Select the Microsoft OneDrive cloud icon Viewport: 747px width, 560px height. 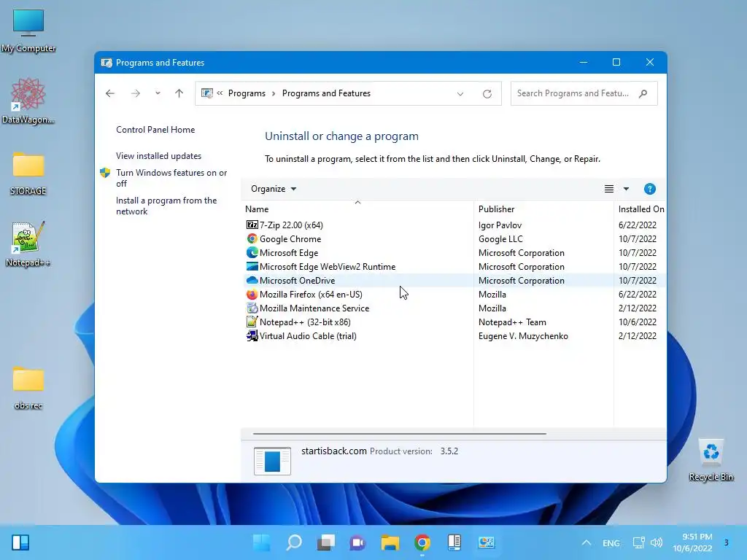(252, 280)
